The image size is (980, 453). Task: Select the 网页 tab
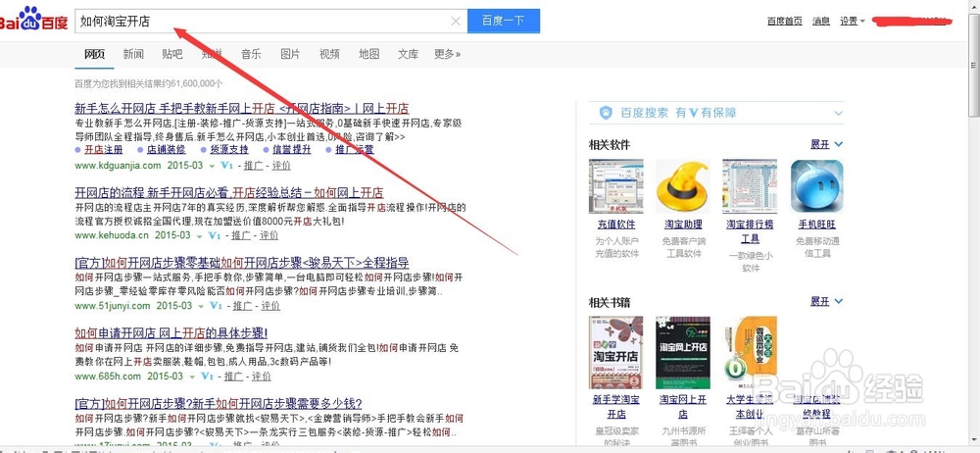94,55
